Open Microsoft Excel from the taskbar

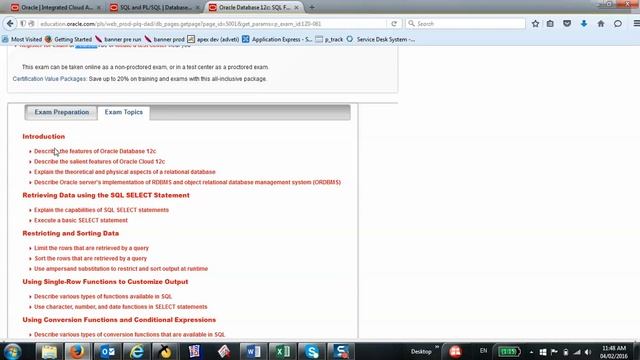click(x=282, y=351)
